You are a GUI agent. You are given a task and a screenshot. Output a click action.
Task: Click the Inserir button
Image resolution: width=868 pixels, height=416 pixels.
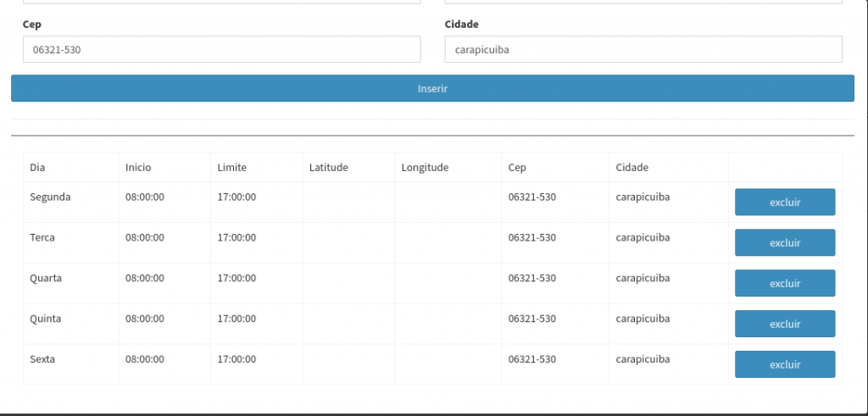[432, 88]
